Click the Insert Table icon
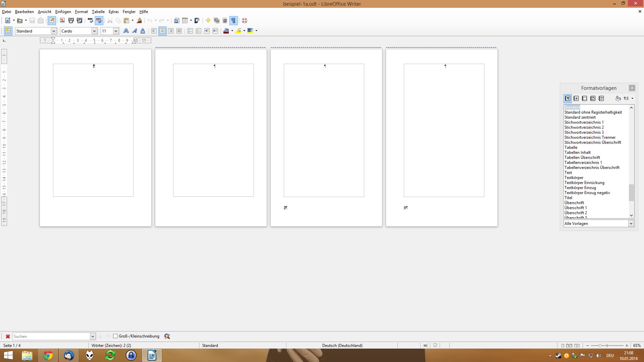Image resolution: width=644 pixels, height=362 pixels. click(x=185, y=20)
